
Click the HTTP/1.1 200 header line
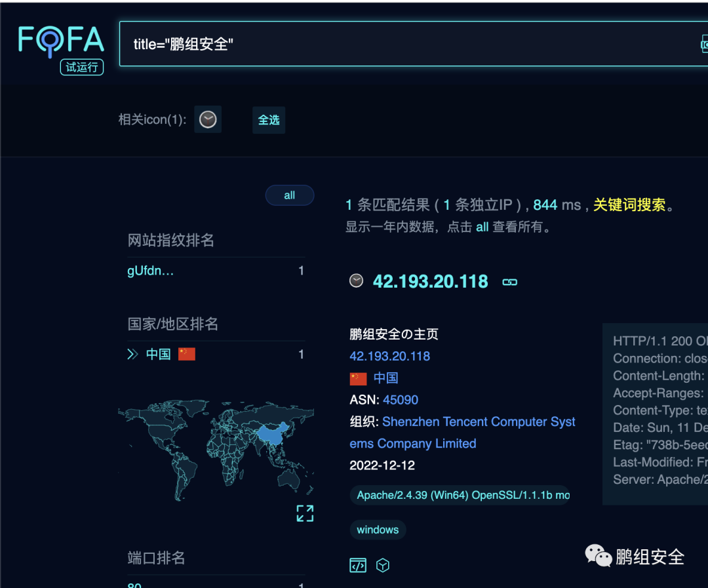(660, 341)
